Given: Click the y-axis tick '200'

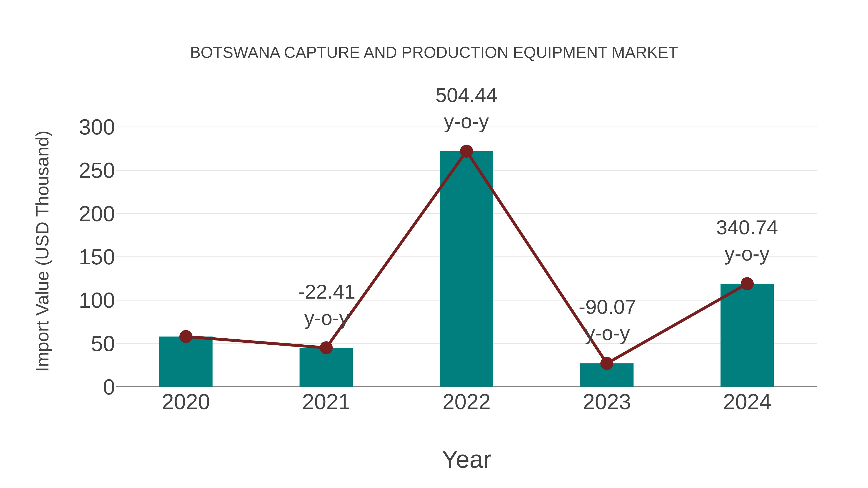Looking at the screenshot, I should coord(97,214).
